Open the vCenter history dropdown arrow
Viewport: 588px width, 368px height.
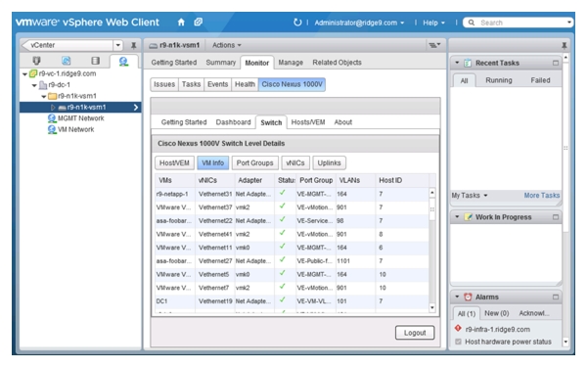click(x=118, y=45)
